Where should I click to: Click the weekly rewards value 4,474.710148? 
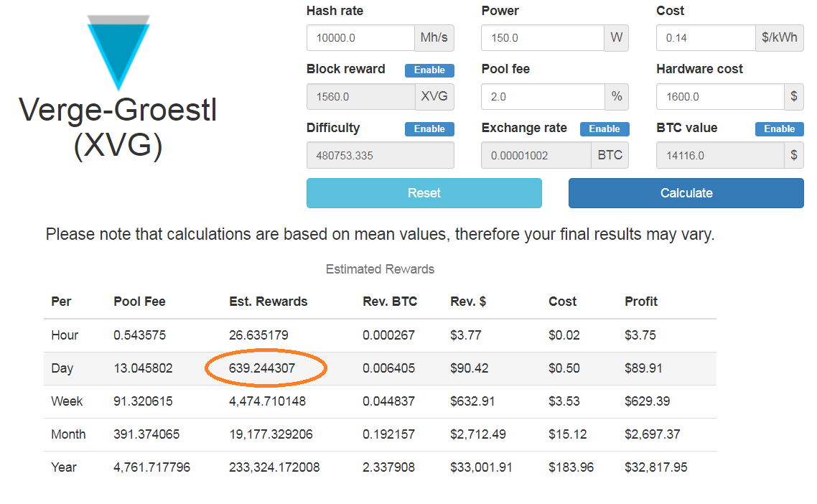point(267,401)
